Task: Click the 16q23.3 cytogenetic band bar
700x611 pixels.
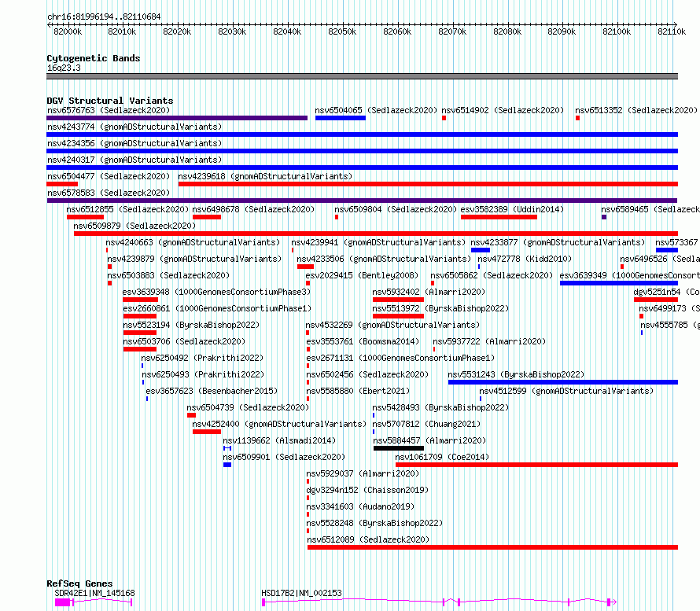Action: pos(362,76)
